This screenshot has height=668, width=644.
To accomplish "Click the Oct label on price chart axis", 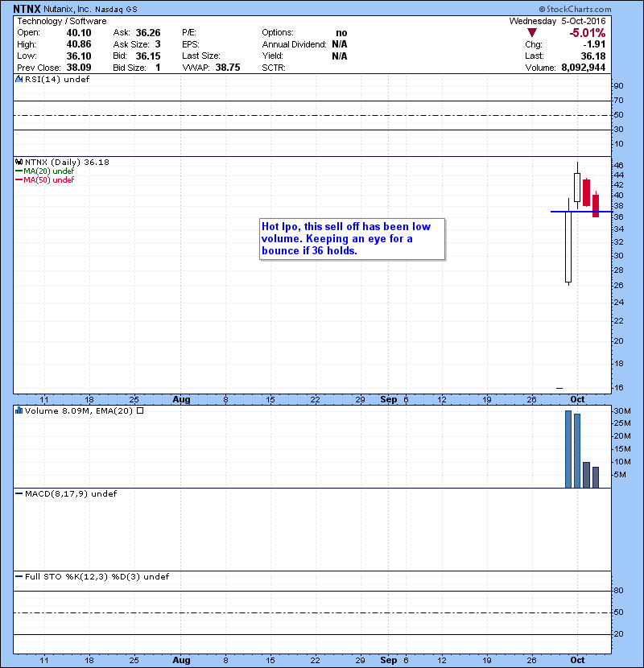I will tap(577, 400).
